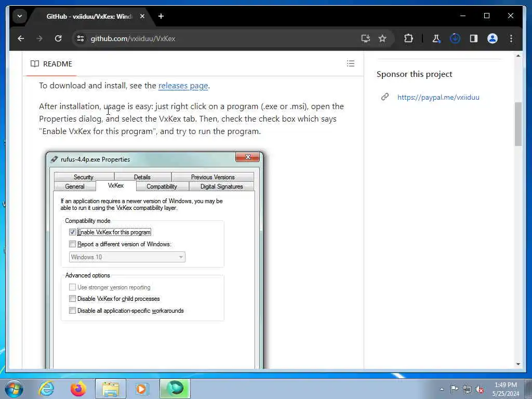Open the Chrome three-dot menu
The image size is (532, 399).
[511, 38]
